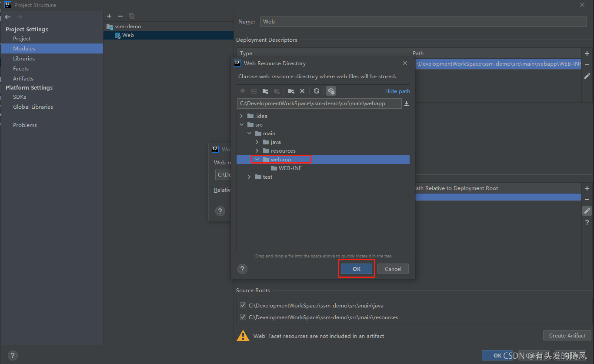Collapse the webapp folder
The image size is (594, 364).
click(x=257, y=160)
